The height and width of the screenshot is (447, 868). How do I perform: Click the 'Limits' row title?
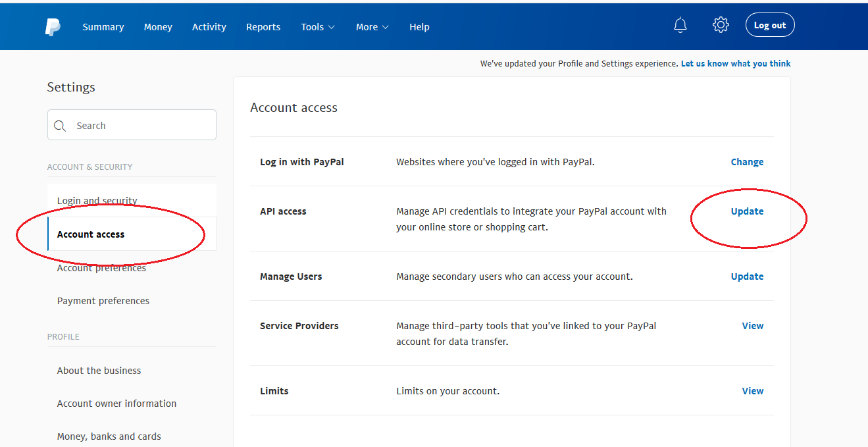(x=274, y=391)
